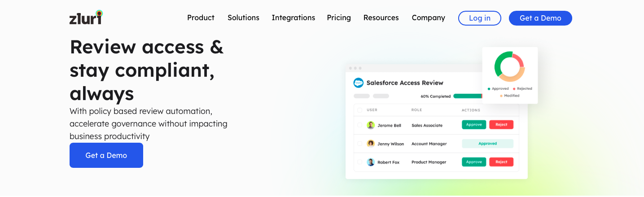
Task: Click the Zluri logo
Action: (x=86, y=17)
